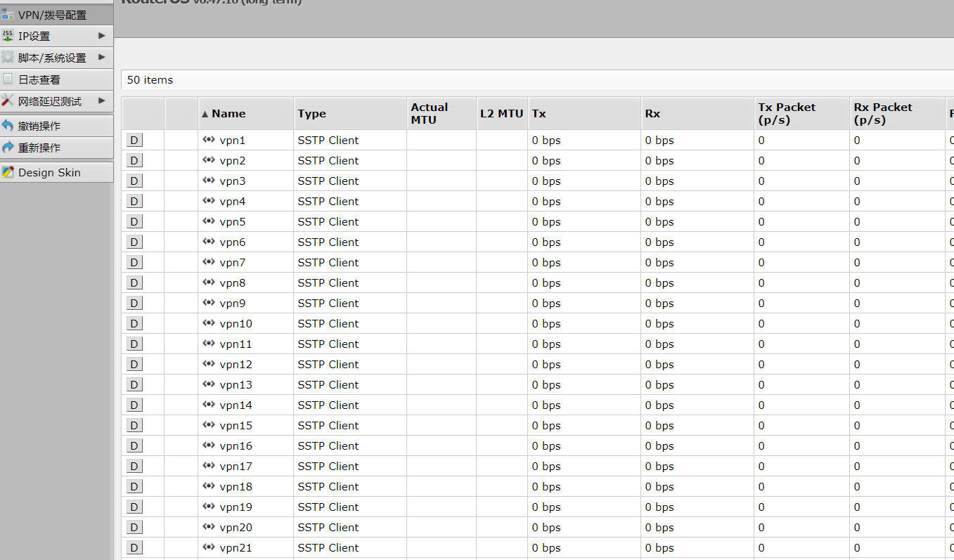This screenshot has width=954, height=560.
Task: Toggle the D button for vpn8
Action: coord(134,282)
